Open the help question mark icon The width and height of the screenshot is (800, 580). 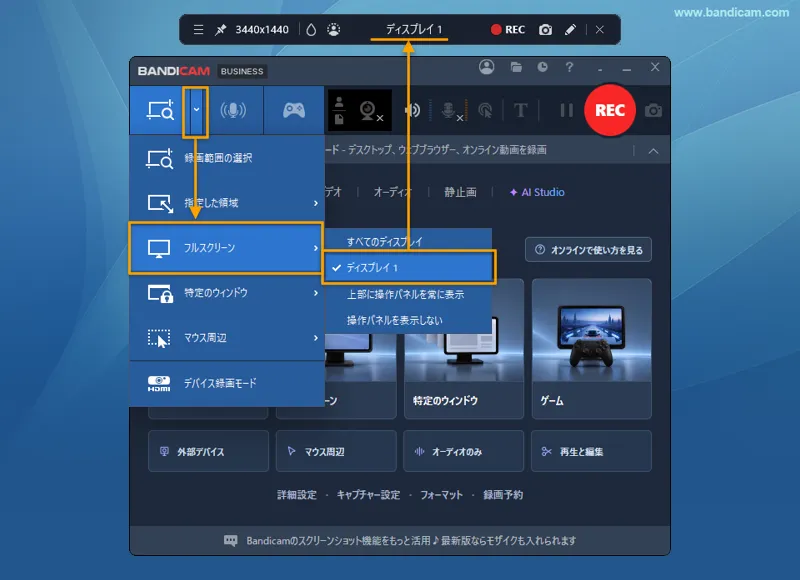(x=569, y=67)
